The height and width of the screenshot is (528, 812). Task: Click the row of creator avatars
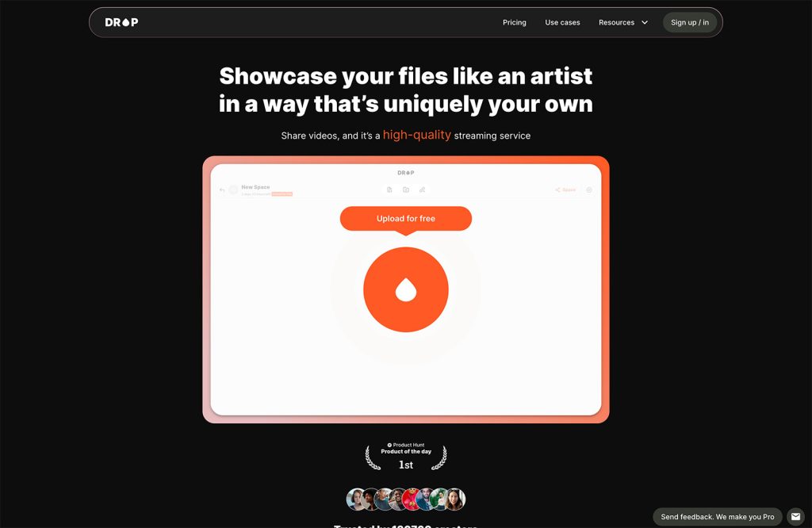pos(406,499)
